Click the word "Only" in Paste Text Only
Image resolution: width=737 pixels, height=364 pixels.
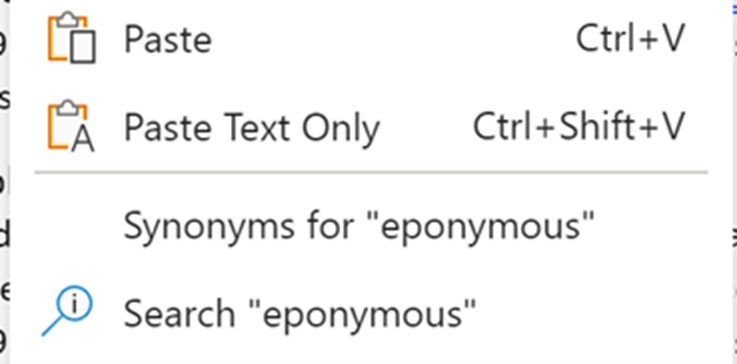click(x=340, y=128)
